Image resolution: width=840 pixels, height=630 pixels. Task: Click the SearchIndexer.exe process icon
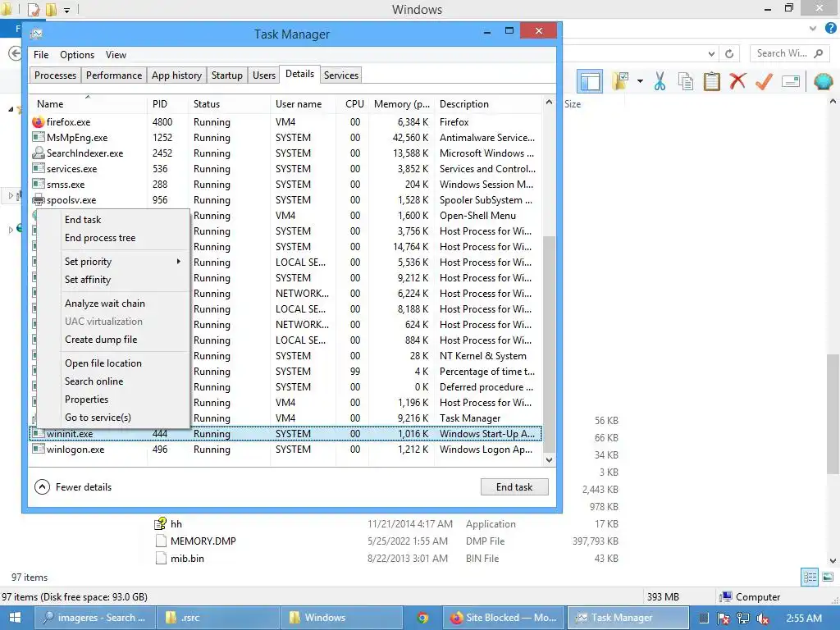[38, 153]
